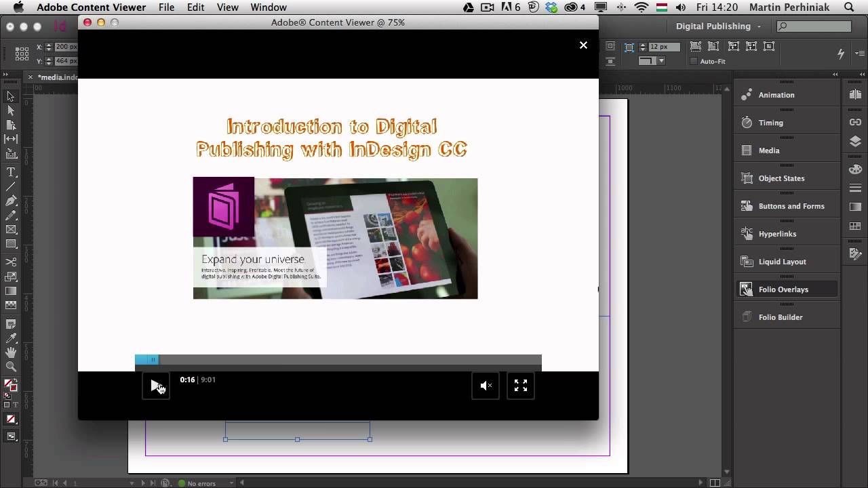Select the Gradient Feather tool

pos(11,305)
